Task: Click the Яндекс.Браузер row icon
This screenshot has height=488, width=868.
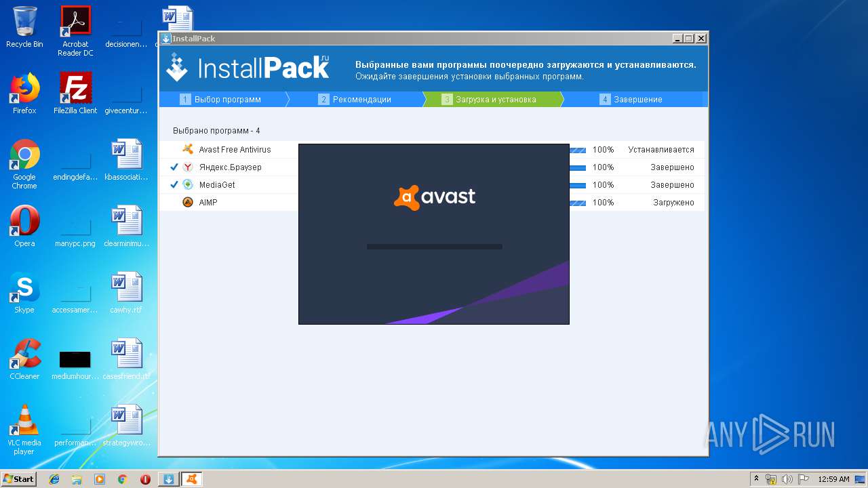Action: click(x=188, y=167)
